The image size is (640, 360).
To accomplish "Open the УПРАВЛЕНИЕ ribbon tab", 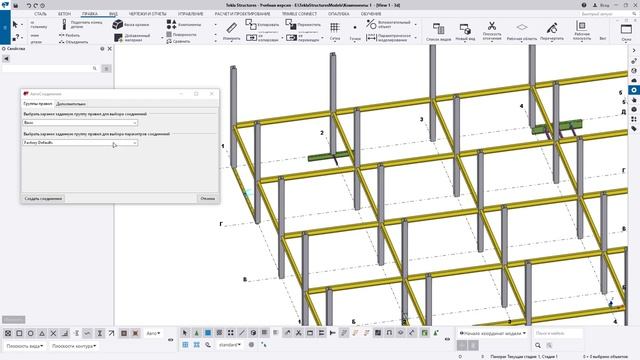I will (x=191, y=14).
